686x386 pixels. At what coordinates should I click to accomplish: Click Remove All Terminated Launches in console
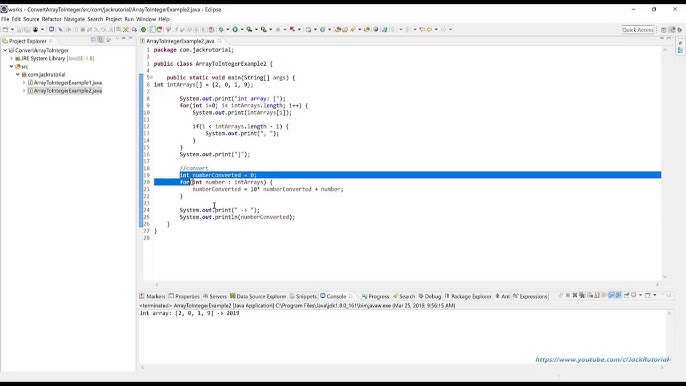click(x=582, y=295)
